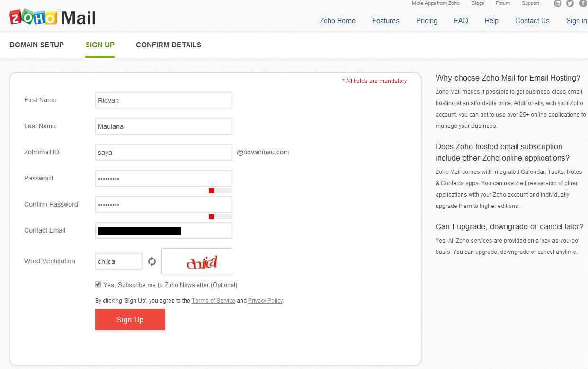Viewport: 588px width, 369px height.
Task: Click 'Why choose Zoho Mail for Email Hosting?' heading
Action: tap(508, 78)
